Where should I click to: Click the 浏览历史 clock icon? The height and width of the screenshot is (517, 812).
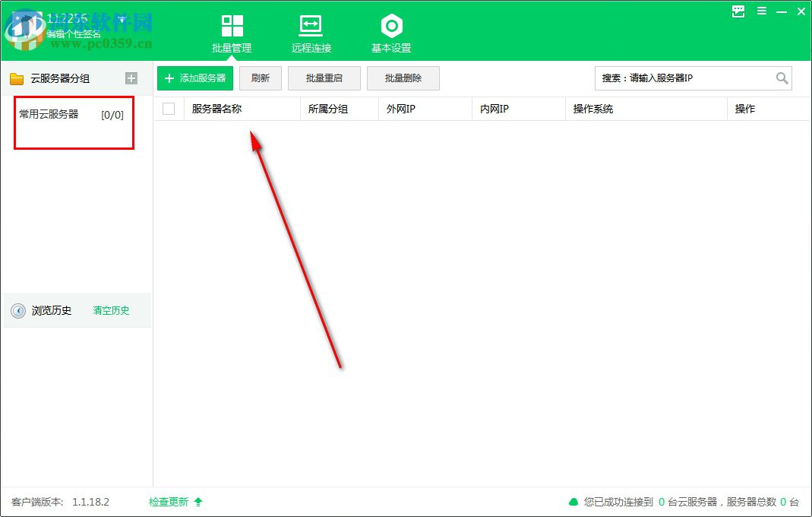point(18,311)
